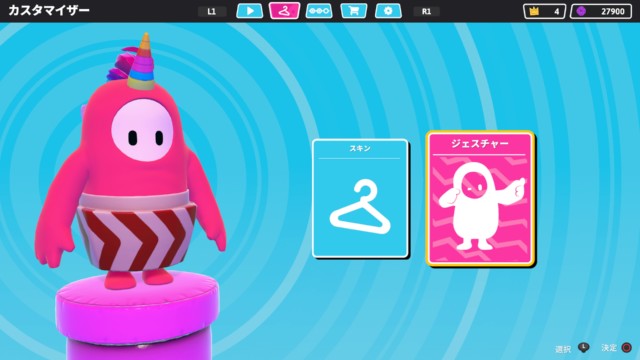Click the 決定 confirm circle button
This screenshot has height=360, width=640.
tap(627, 347)
